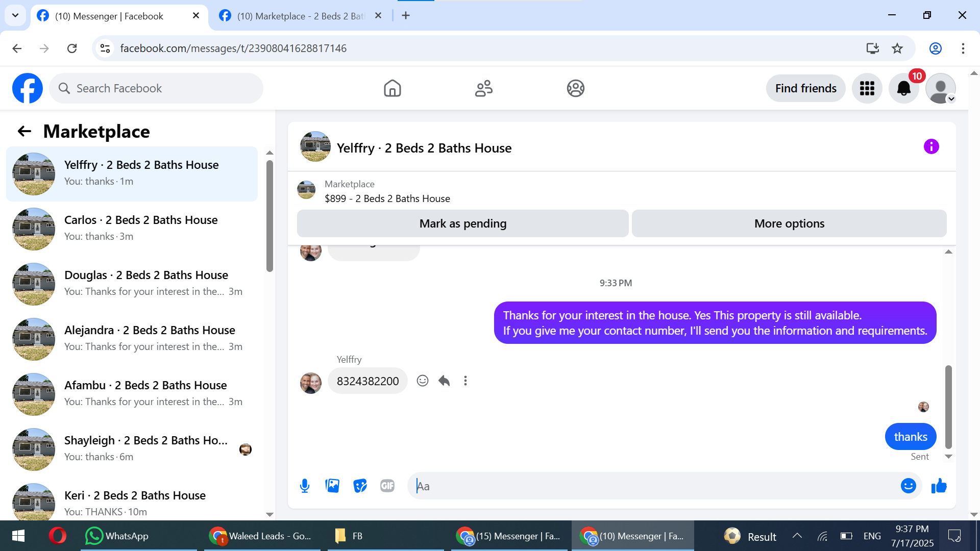
Task: Go to the Facebook Home feed icon
Action: [x=392, y=88]
